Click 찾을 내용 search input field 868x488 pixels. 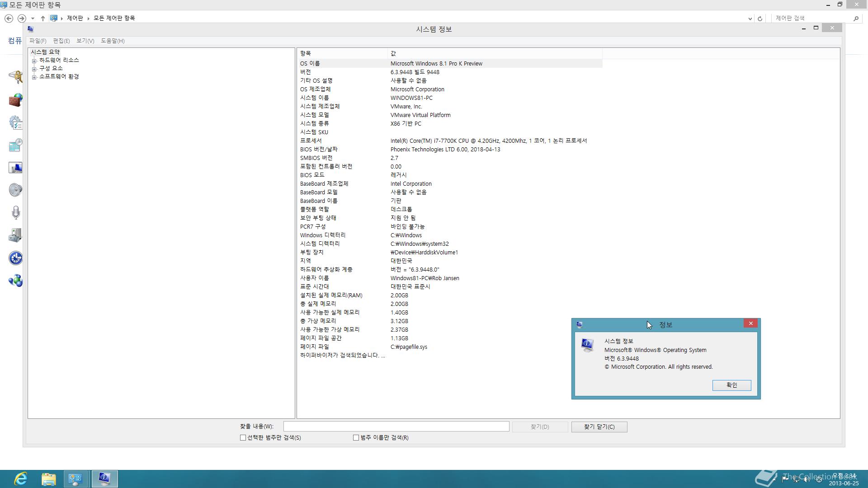coord(396,427)
